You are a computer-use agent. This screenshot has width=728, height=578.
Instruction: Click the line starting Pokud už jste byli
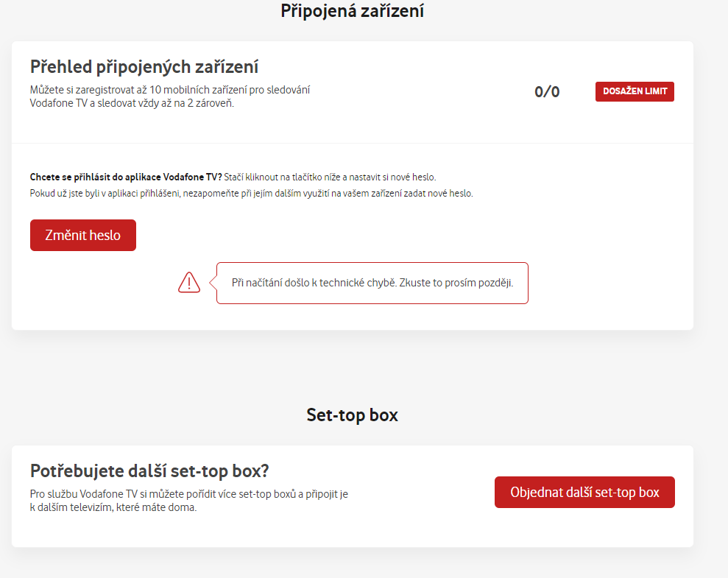click(x=251, y=193)
